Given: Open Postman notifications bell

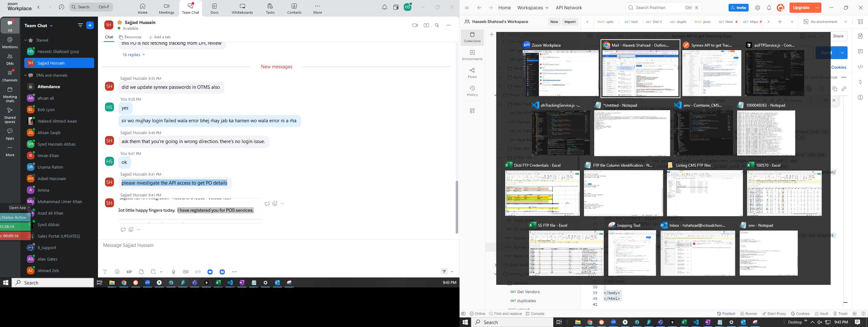Looking at the screenshot, I should 769,8.
